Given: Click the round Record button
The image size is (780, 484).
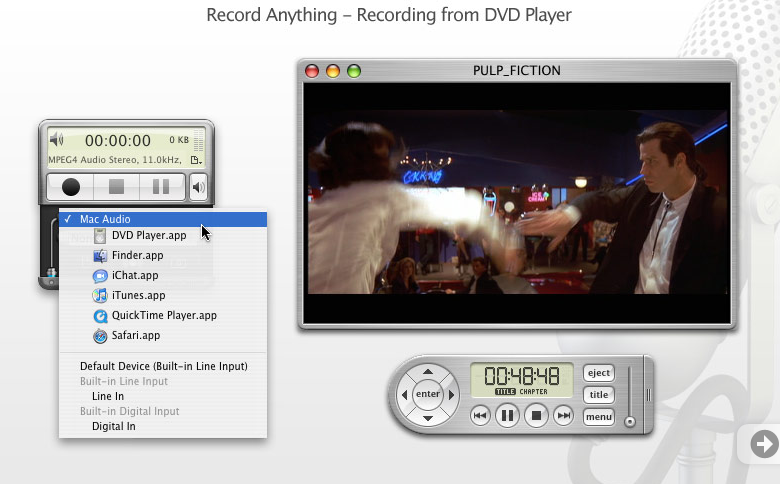Looking at the screenshot, I should pos(71,187).
